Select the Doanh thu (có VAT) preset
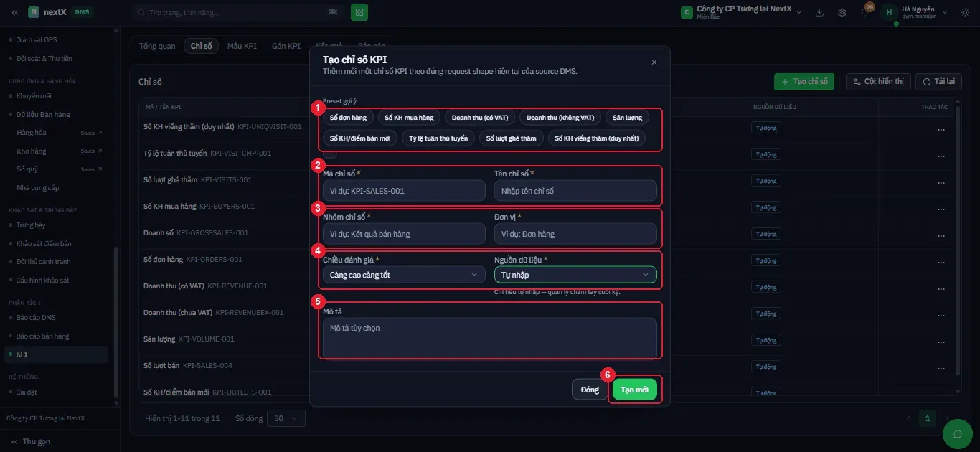The image size is (980, 452). pyautogui.click(x=480, y=117)
